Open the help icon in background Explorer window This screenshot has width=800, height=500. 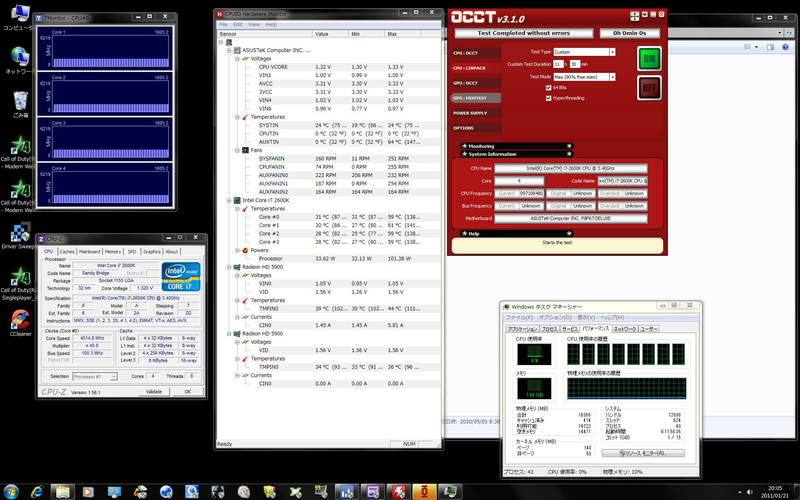785,47
